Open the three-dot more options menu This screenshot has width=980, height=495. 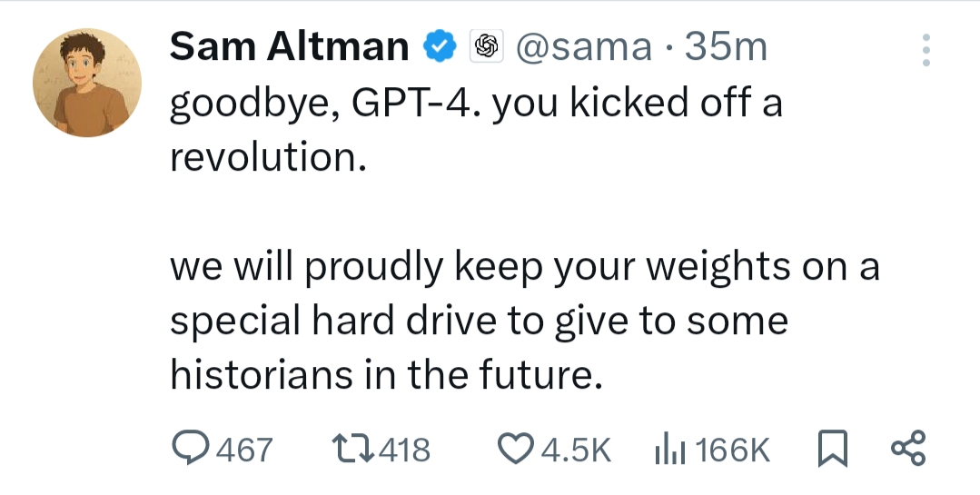[x=926, y=51]
